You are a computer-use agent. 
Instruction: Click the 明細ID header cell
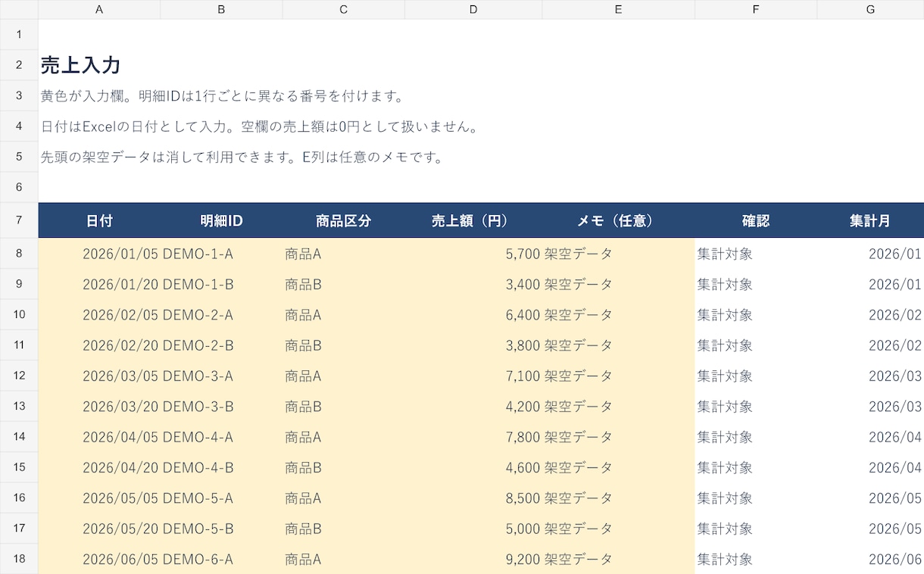tap(221, 220)
